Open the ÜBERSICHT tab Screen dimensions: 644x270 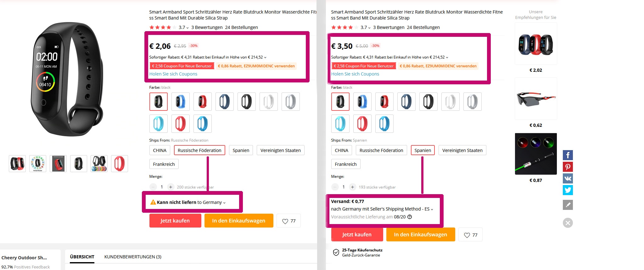point(82,256)
